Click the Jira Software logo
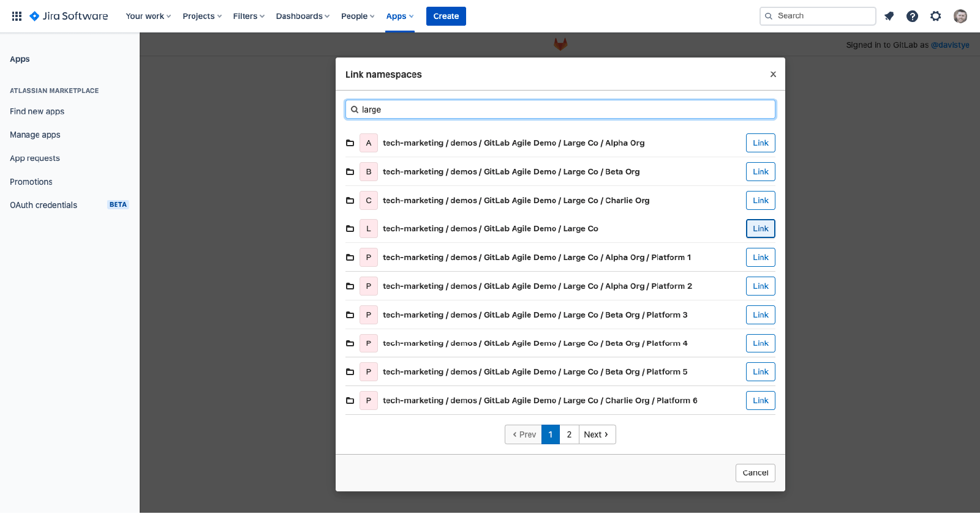 coord(69,16)
